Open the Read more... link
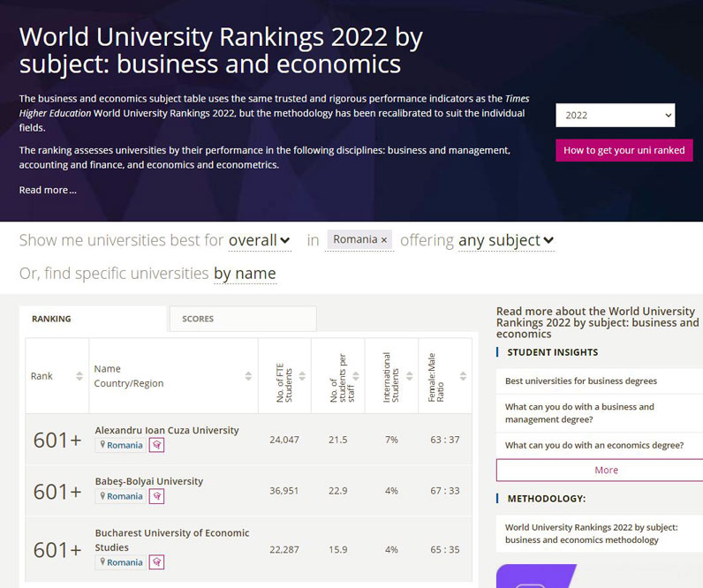 (x=48, y=190)
